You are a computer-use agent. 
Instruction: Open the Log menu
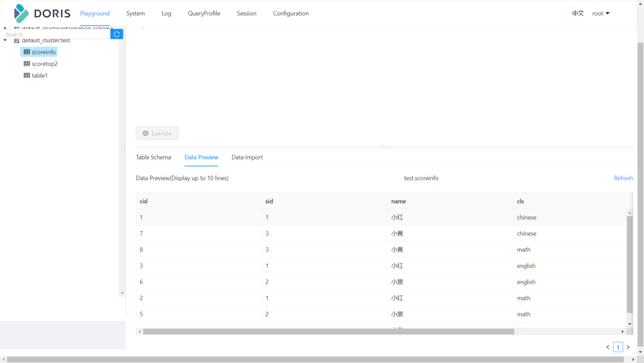166,13
